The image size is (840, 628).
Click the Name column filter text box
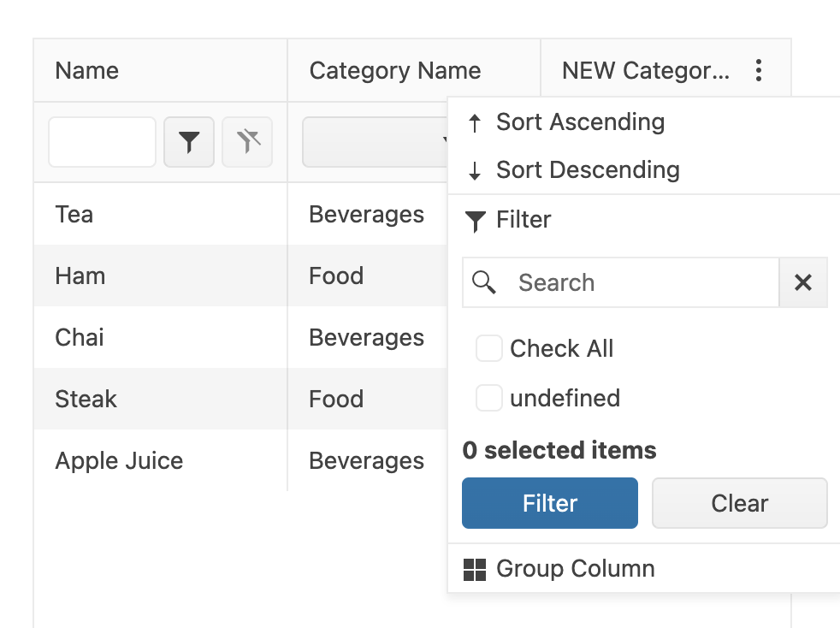tap(103, 142)
